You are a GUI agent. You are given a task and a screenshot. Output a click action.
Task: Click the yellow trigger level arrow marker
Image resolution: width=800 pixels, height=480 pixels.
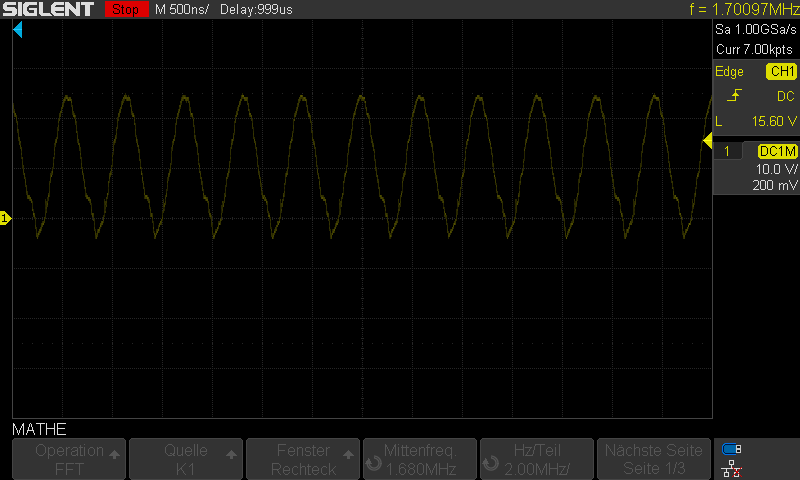point(707,141)
